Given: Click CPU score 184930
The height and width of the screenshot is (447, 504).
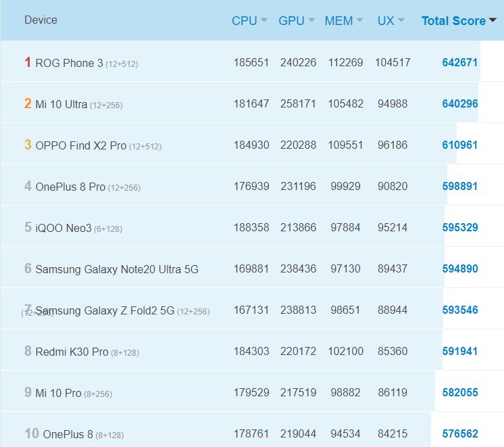Looking at the screenshot, I should [x=251, y=145].
